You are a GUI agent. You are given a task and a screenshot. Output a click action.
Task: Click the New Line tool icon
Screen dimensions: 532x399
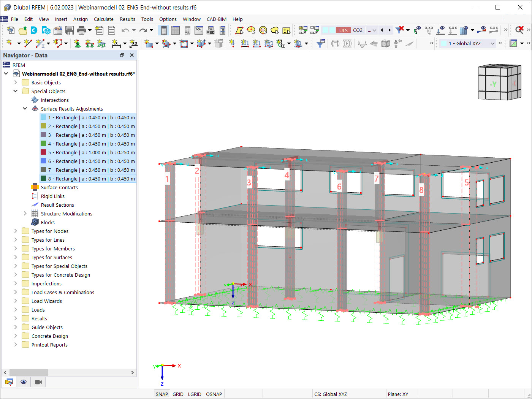coord(28,44)
